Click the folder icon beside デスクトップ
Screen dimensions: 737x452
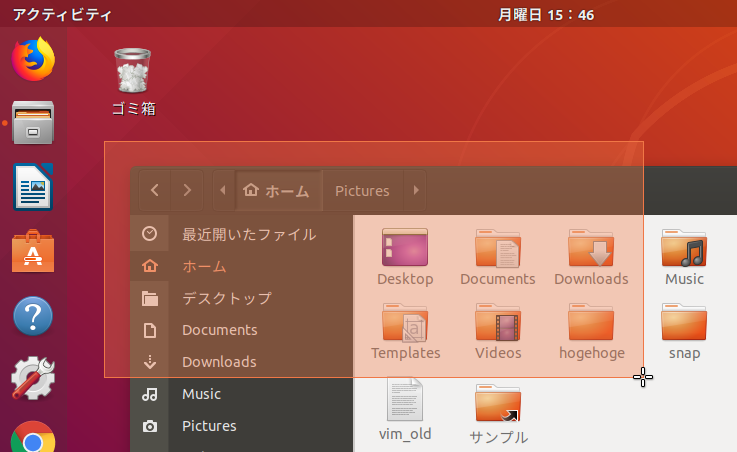(x=149, y=298)
